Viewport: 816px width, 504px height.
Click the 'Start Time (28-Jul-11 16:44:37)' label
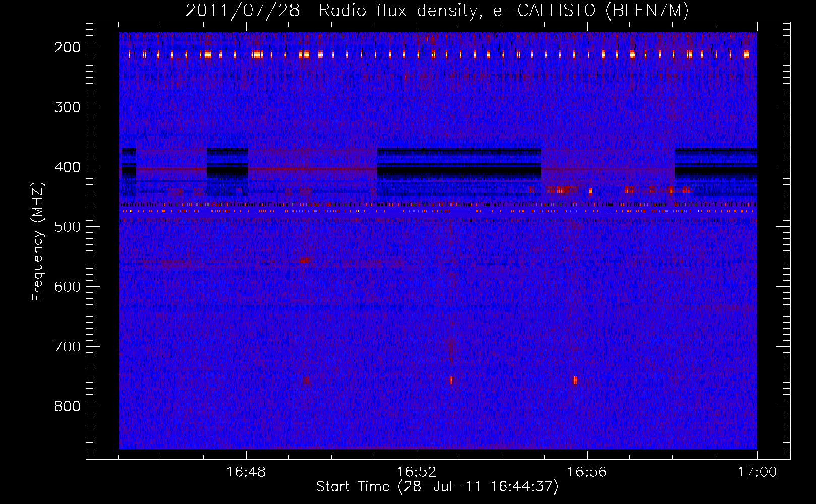pos(437,487)
